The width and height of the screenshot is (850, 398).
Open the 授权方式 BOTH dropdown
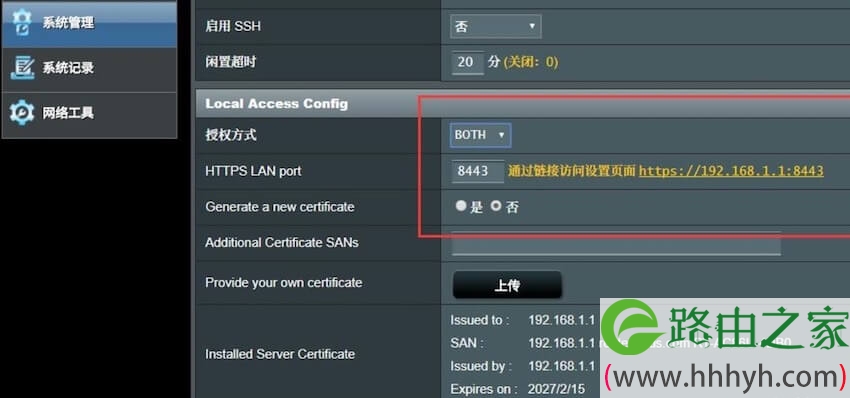tap(480, 135)
